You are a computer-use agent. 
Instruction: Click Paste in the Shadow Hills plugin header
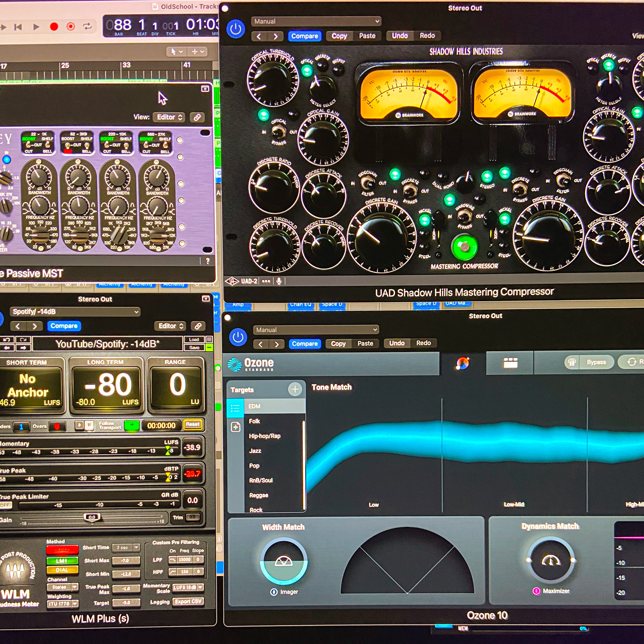coord(367,36)
